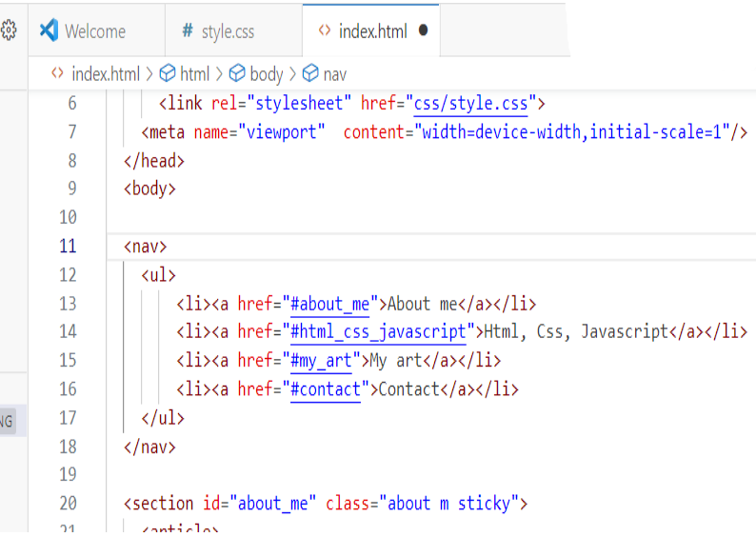Click the "About me" link text
Screen dimensions: 756x537
[x=423, y=304]
